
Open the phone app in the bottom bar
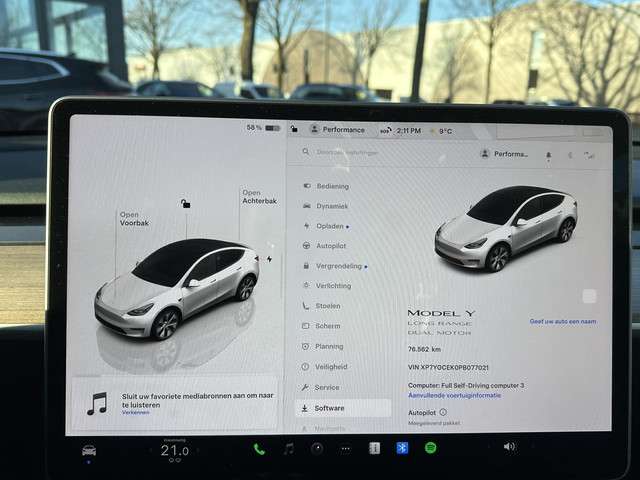click(259, 449)
